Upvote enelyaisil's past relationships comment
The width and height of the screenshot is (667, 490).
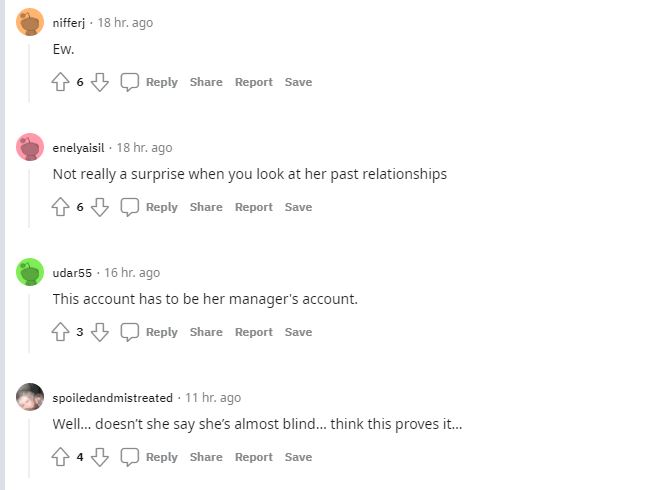(x=60, y=207)
